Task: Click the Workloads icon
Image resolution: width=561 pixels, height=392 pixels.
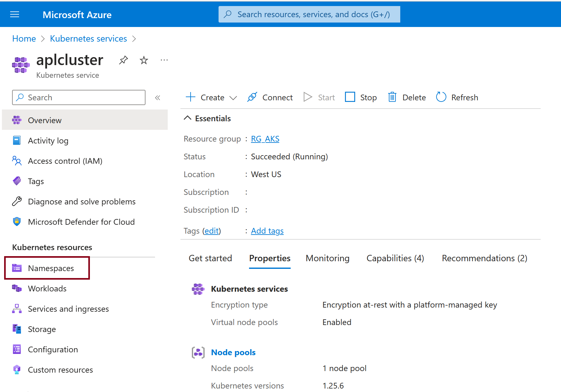Action: coord(17,289)
